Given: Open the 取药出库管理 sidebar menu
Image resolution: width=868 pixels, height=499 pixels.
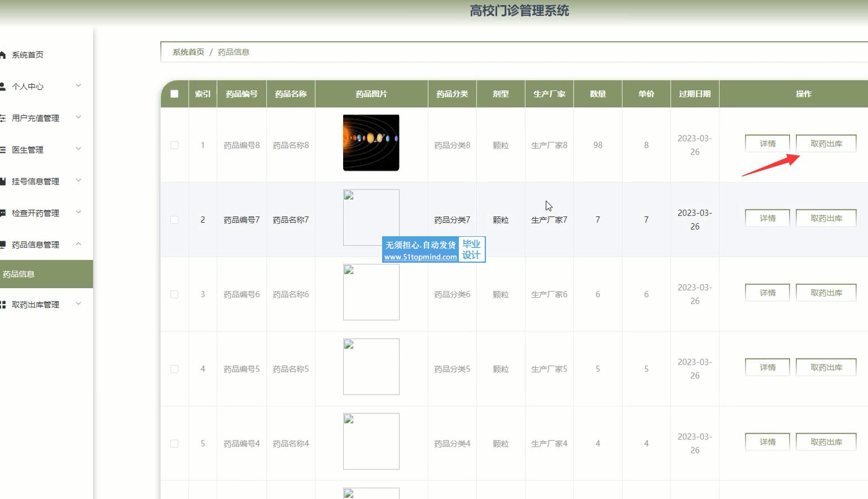Looking at the screenshot, I should [36, 304].
